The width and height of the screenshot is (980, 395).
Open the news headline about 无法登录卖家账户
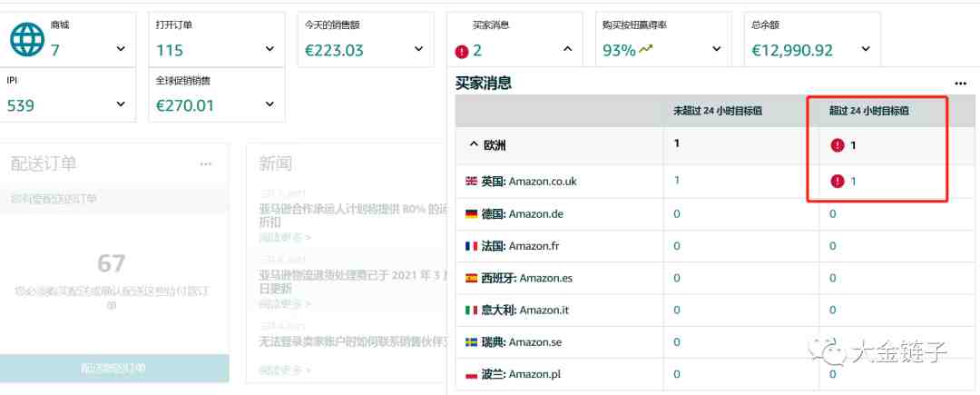click(354, 341)
